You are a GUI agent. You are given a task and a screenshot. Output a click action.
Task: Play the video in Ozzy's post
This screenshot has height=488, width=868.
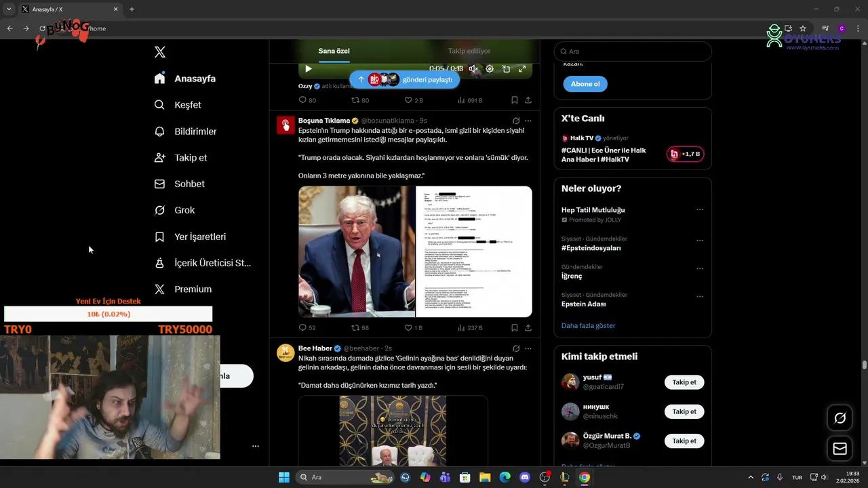pos(309,68)
